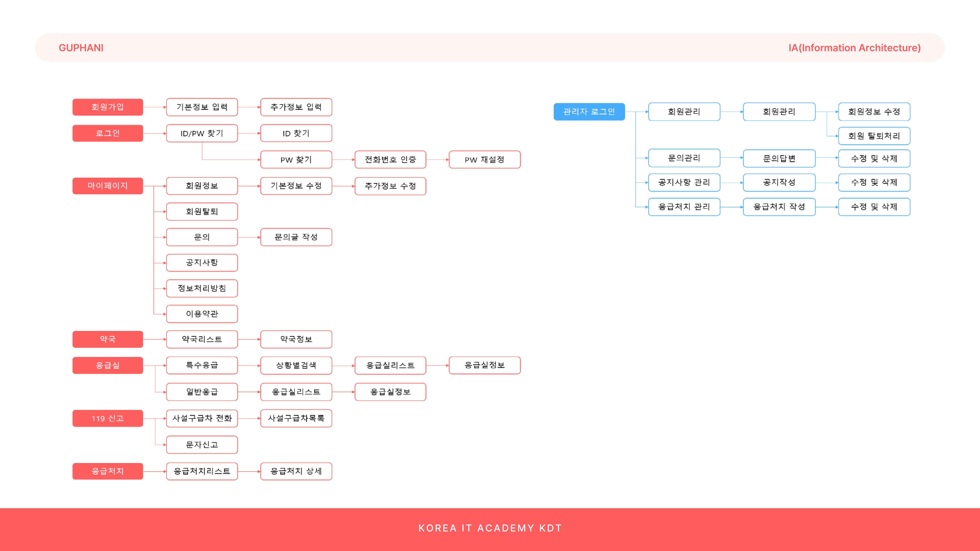Click the 회원가입 red box
Viewport: 980px width, 551px height.
(x=108, y=107)
